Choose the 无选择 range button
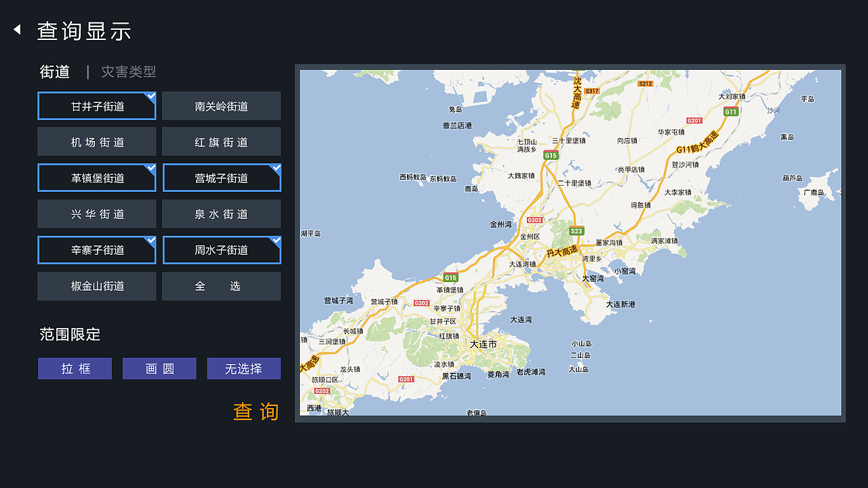This screenshot has height=488, width=868. point(243,369)
